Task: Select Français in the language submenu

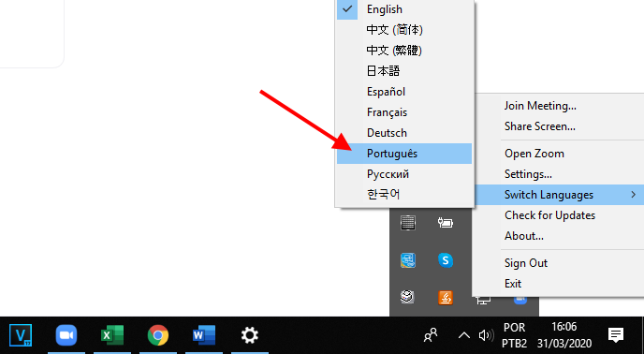Action: click(x=404, y=112)
